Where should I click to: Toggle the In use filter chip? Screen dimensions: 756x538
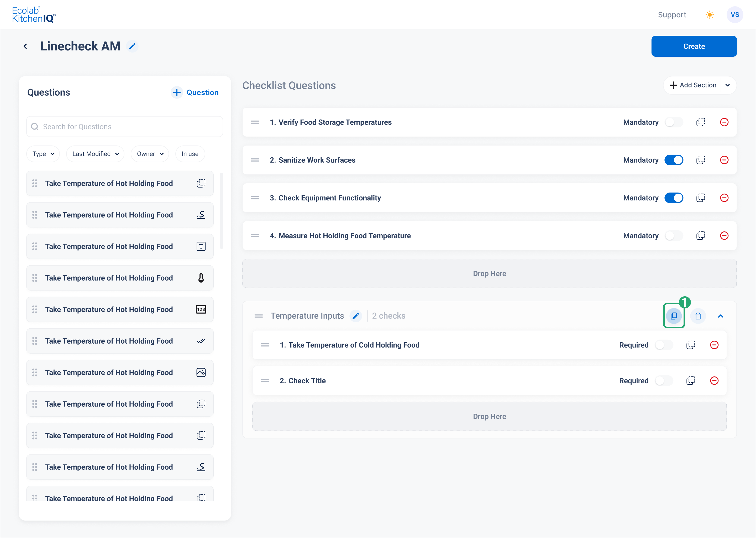pos(190,154)
